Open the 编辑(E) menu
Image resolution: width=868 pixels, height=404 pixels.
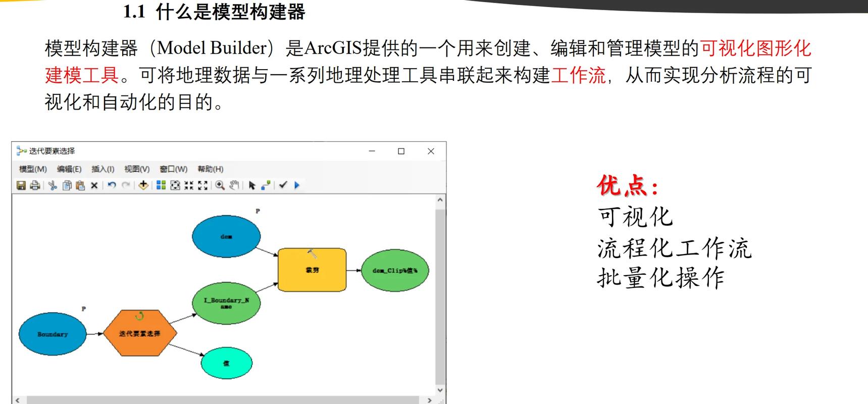pyautogui.click(x=69, y=169)
